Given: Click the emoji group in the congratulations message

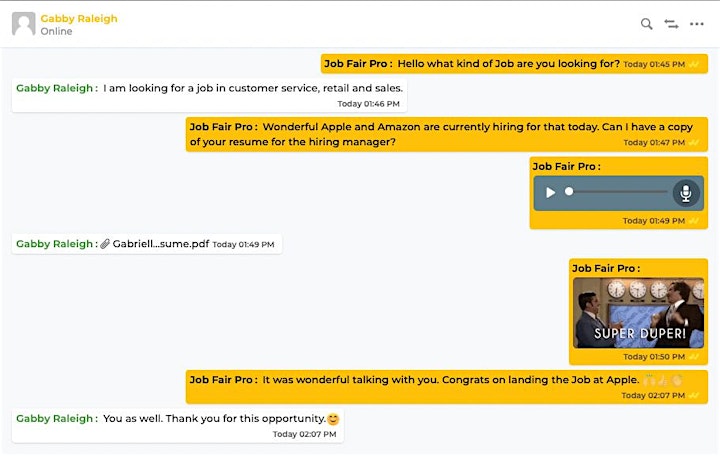Looking at the screenshot, I should [663, 380].
